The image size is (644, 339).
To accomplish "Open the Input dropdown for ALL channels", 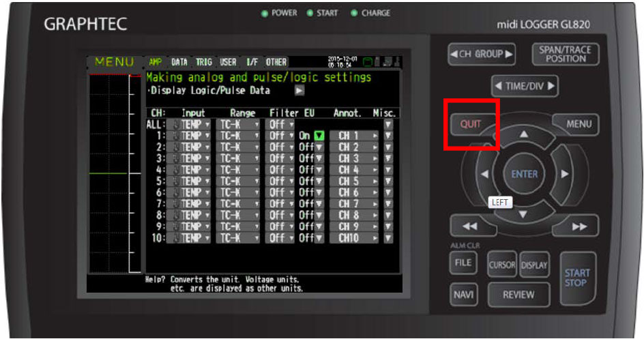I will [188, 124].
